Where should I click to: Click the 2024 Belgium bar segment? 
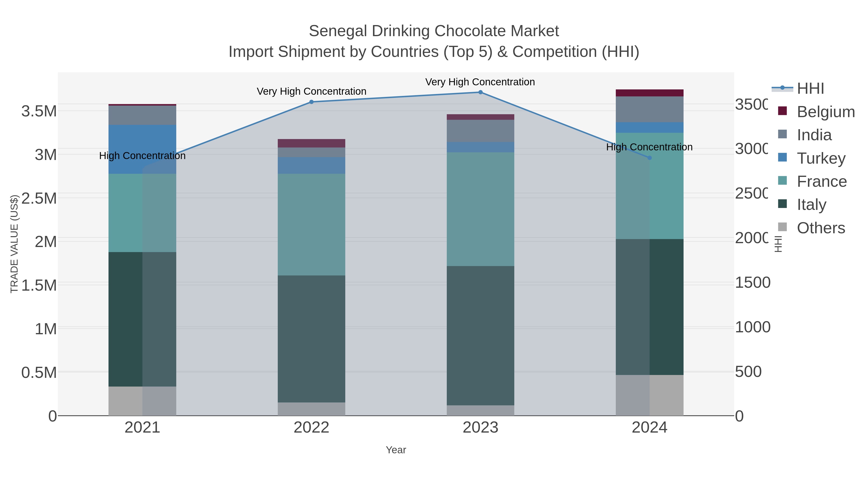pyautogui.click(x=650, y=93)
